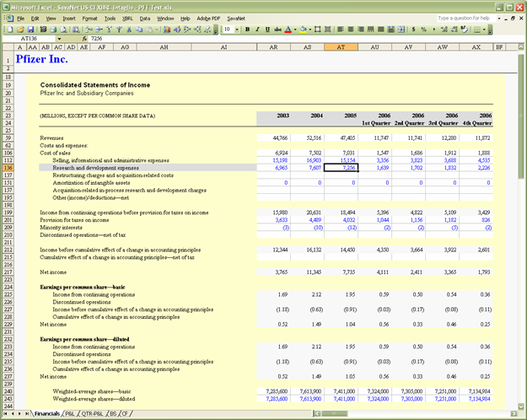Screen dimensions: 527x420
Task: Click the Center alignment icon
Action: click(351, 30)
